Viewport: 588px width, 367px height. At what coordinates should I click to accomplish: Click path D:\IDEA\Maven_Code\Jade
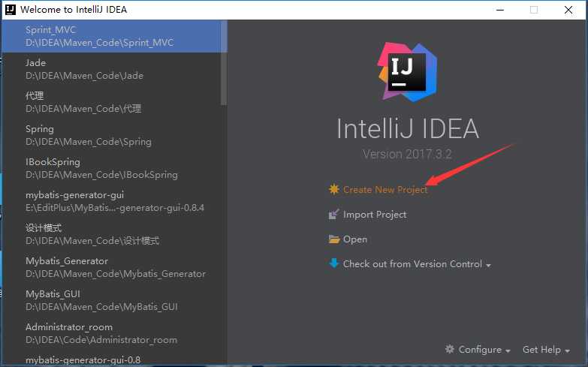pos(84,76)
